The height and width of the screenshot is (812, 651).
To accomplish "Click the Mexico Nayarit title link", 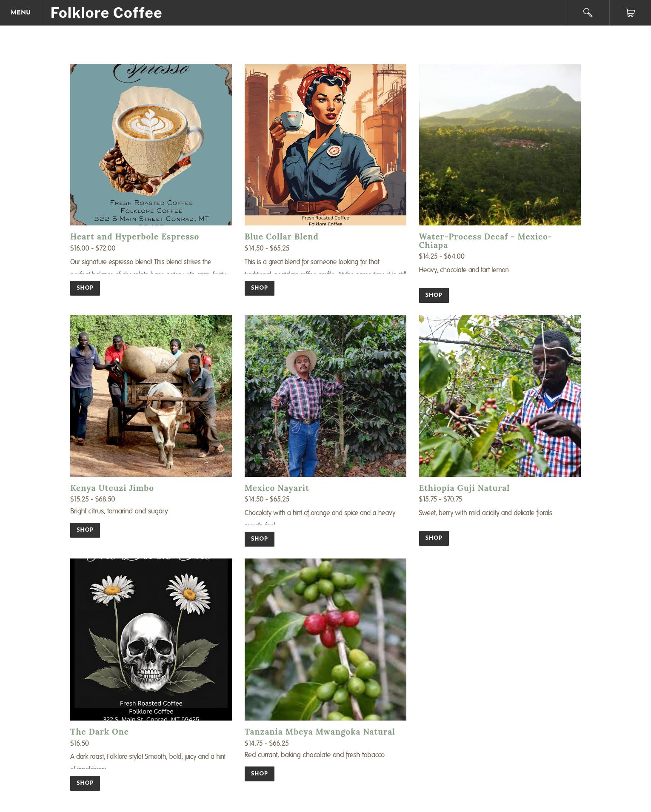I will 277,488.
